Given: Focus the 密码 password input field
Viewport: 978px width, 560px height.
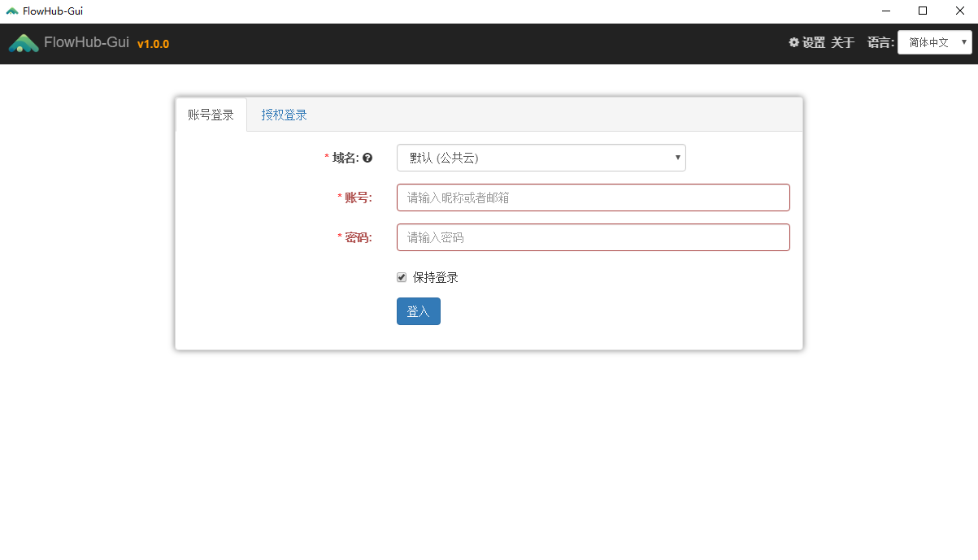Looking at the screenshot, I should (593, 237).
